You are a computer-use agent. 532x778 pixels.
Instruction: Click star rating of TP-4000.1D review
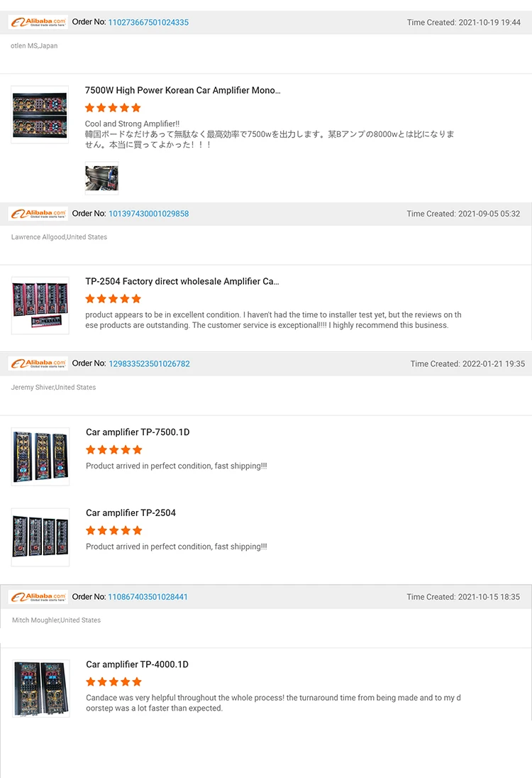(114, 681)
